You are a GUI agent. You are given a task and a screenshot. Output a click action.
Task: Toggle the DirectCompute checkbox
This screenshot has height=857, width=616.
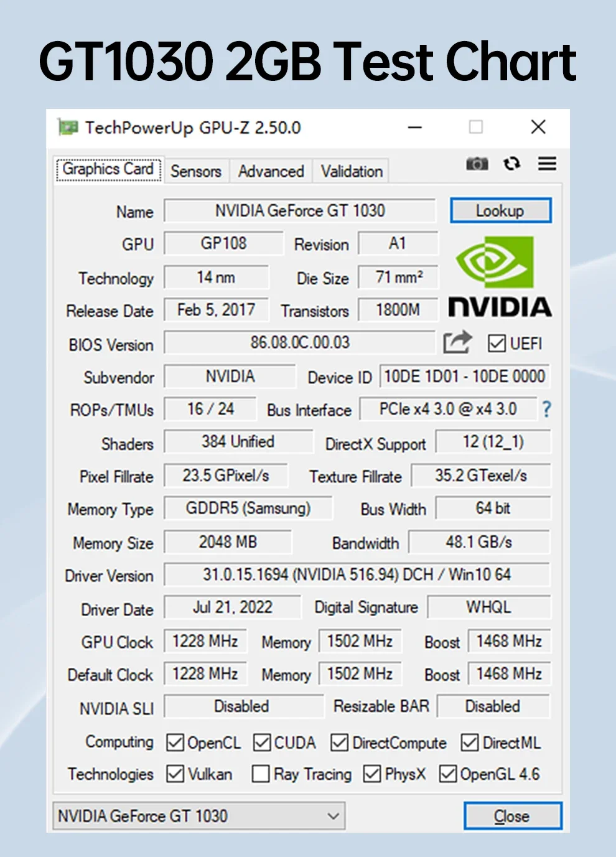pyautogui.click(x=339, y=742)
